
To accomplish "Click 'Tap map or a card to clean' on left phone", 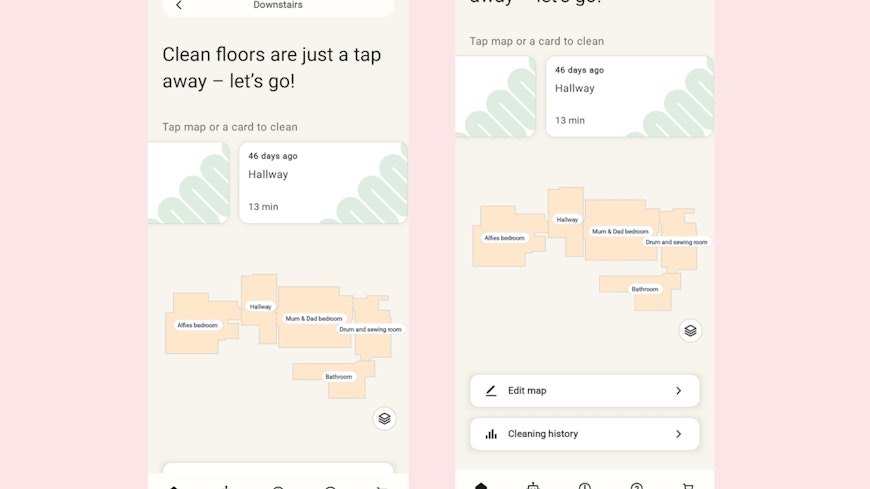I will coord(230,127).
